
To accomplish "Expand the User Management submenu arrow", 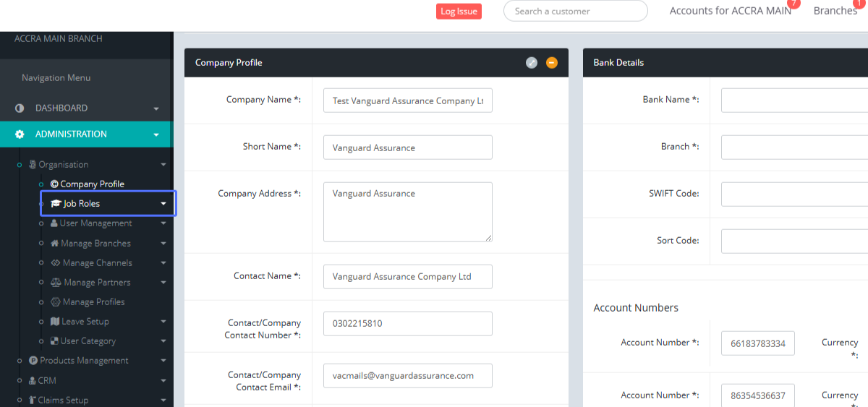I will point(163,224).
